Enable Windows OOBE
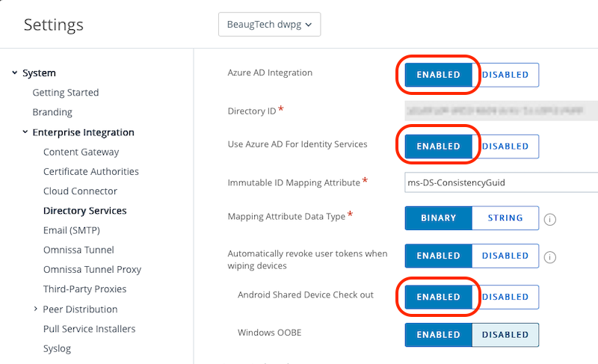 (x=438, y=335)
